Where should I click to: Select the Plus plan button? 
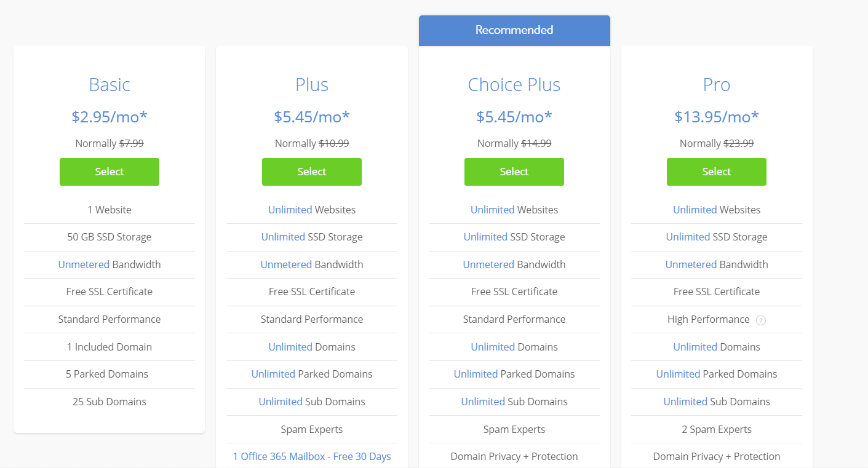pos(312,172)
